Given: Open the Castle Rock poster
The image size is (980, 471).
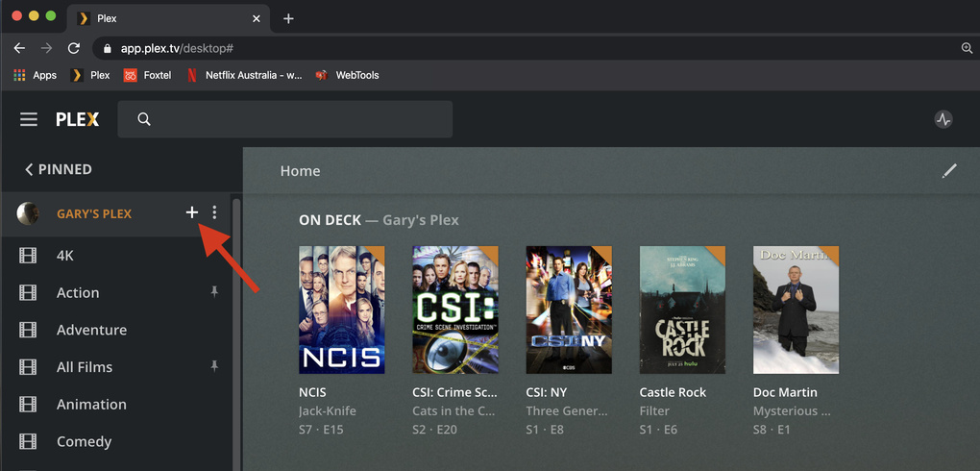Looking at the screenshot, I should [x=682, y=310].
